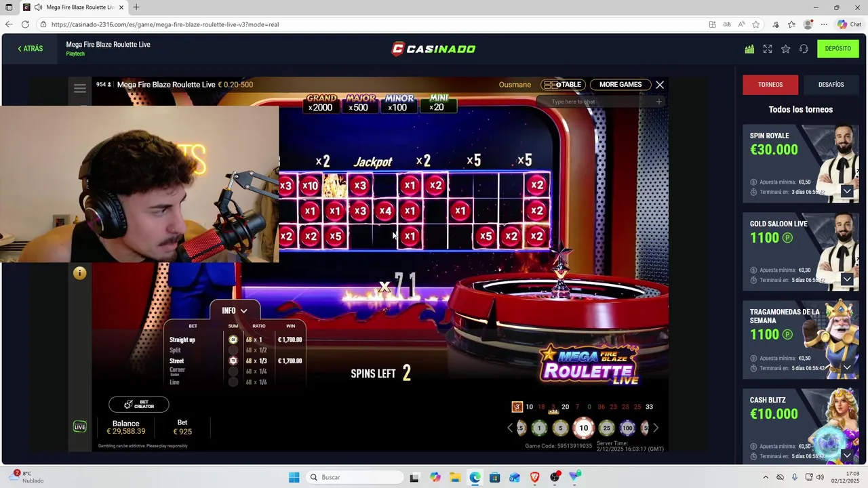Expand Gold Saloon Live tournament card
868x488 pixels.
pyautogui.click(x=847, y=279)
